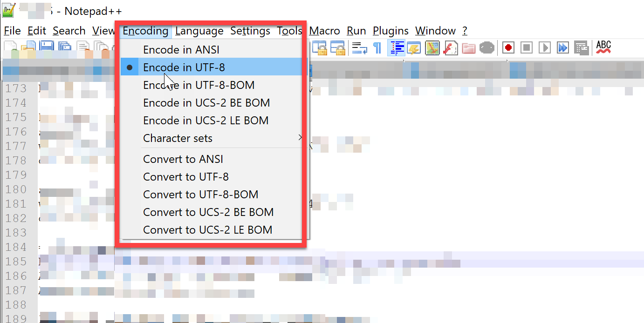Click Convert to ANSI
The height and width of the screenshot is (323, 644).
(211, 159)
